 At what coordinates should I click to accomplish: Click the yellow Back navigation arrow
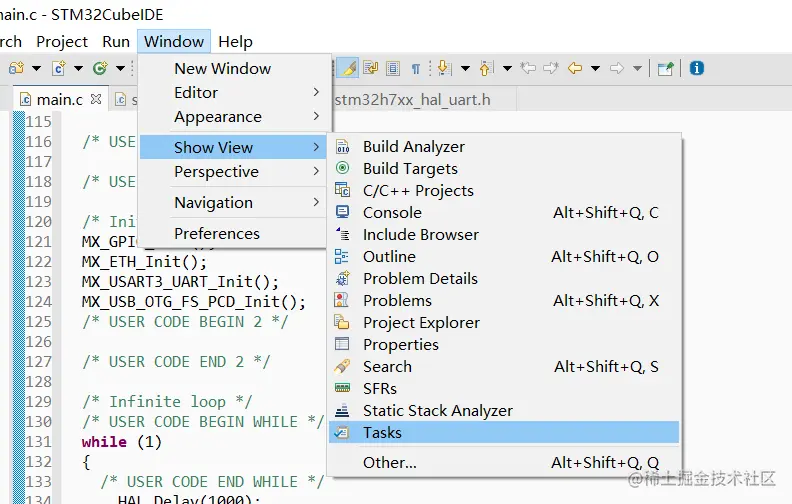point(575,68)
